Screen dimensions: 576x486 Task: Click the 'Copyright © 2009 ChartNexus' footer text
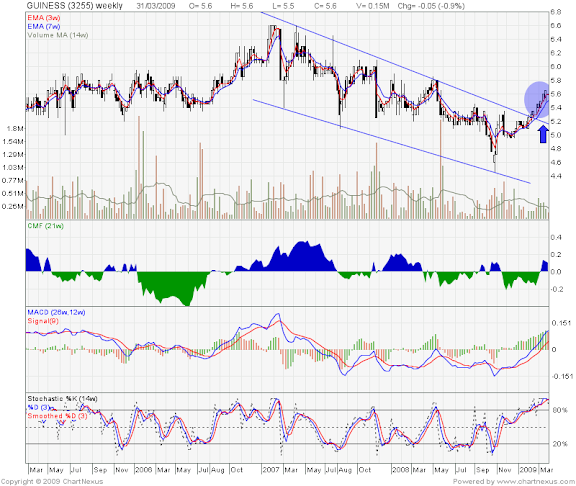coord(52,481)
